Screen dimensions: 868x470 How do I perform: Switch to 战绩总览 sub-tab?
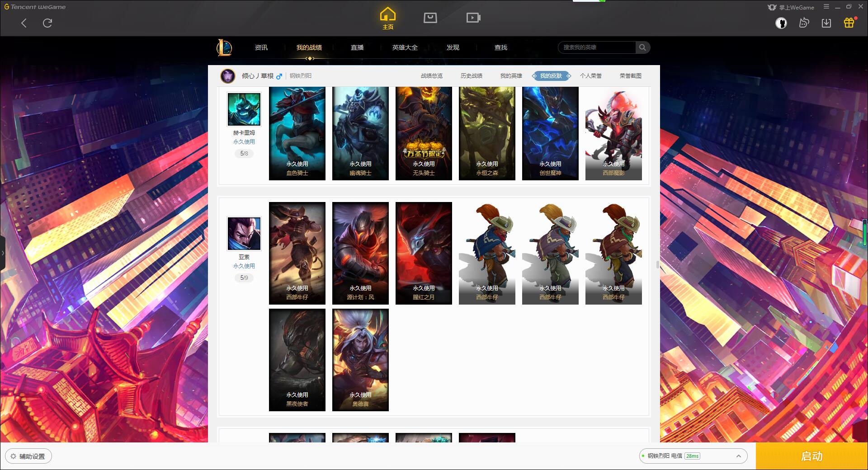[x=431, y=76]
